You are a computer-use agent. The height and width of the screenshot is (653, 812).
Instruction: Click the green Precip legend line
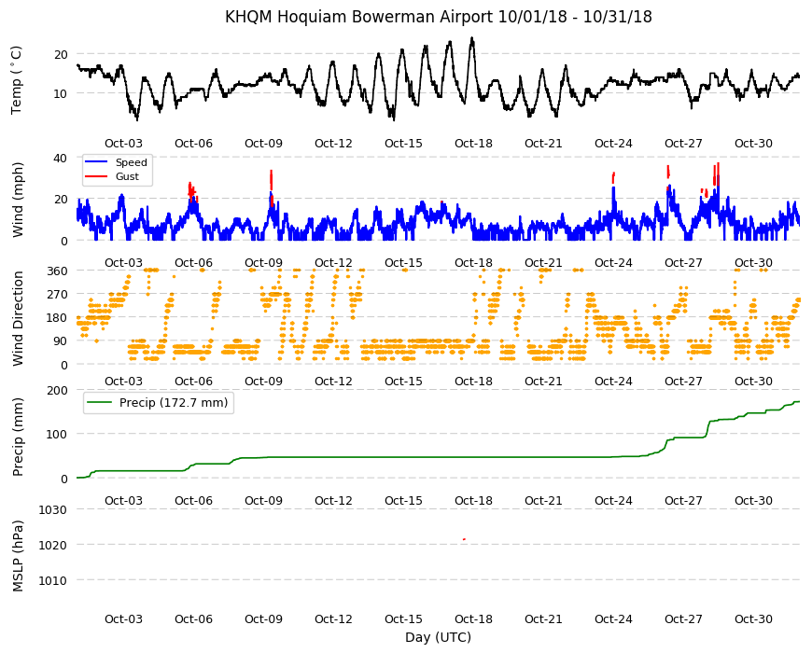pyautogui.click(x=99, y=403)
